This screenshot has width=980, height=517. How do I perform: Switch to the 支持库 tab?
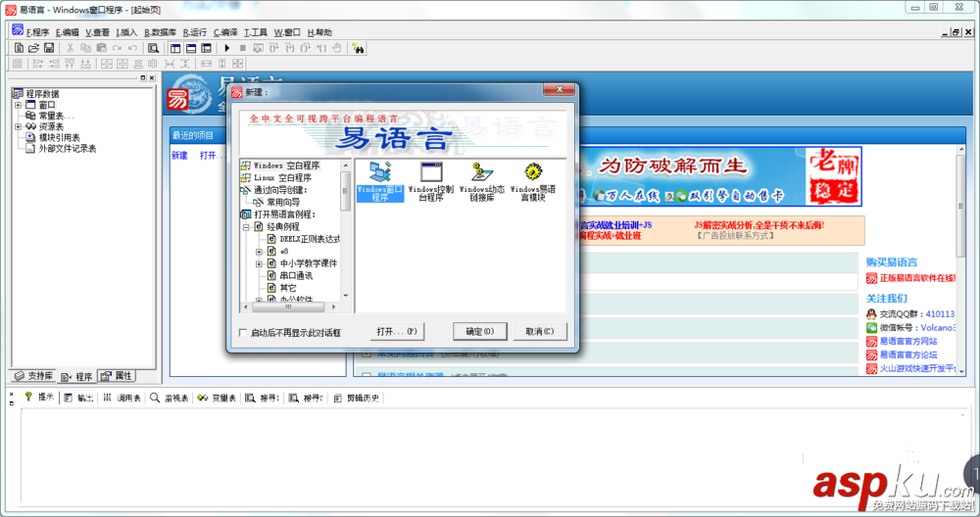(33, 376)
